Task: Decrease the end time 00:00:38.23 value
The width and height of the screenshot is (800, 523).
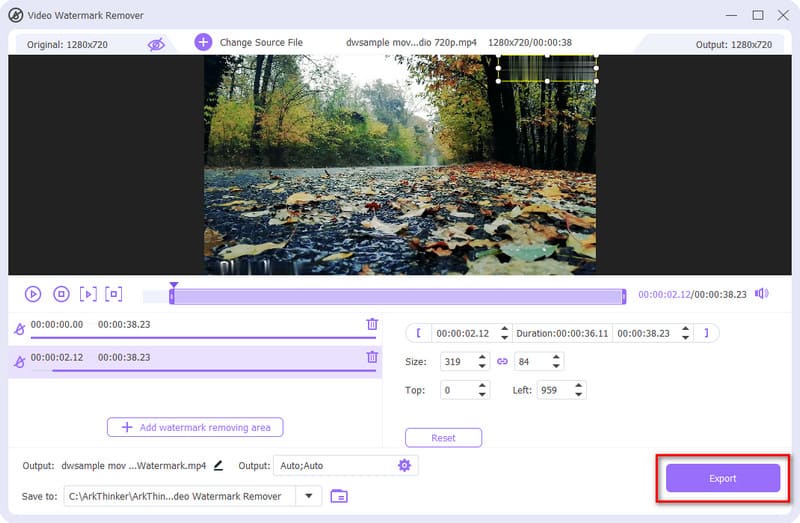Action: [686, 338]
